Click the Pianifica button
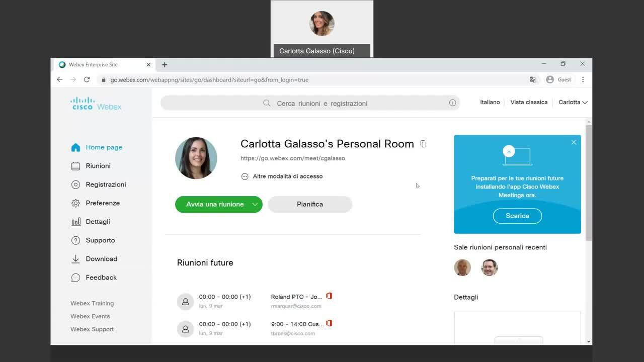The width and height of the screenshot is (644, 362). [x=310, y=204]
